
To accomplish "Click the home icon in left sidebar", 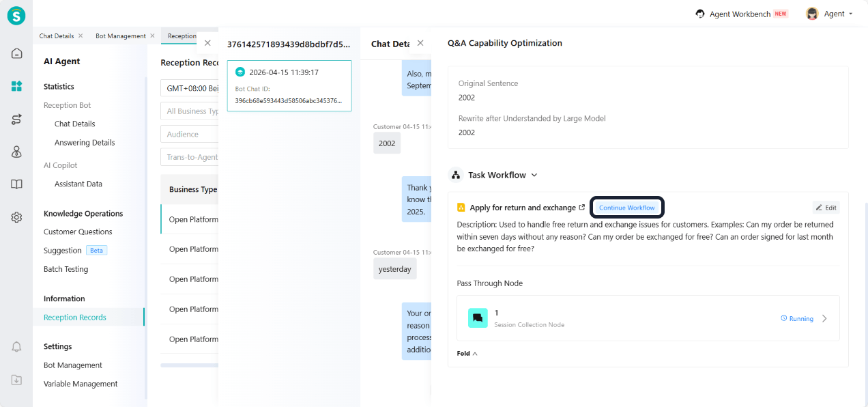I will (x=16, y=53).
